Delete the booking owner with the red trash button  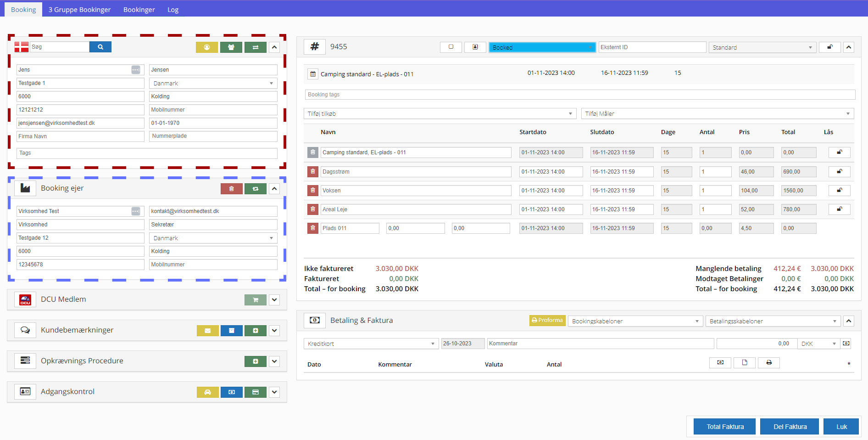coord(232,189)
